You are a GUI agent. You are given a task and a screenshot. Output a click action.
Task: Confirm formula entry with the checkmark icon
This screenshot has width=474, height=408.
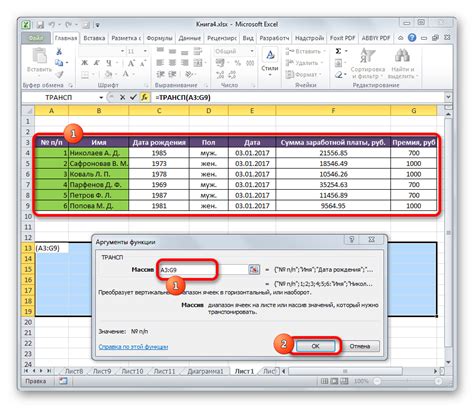pyautogui.click(x=133, y=97)
